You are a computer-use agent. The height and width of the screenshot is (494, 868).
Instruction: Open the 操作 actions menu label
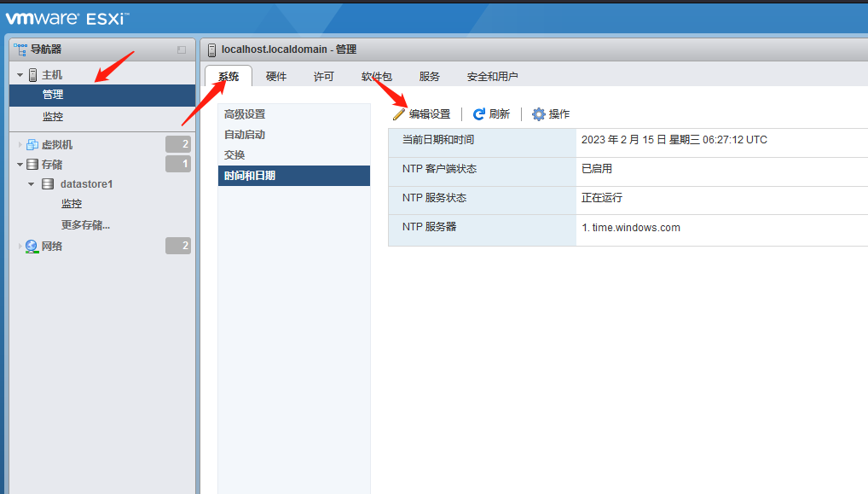point(559,114)
